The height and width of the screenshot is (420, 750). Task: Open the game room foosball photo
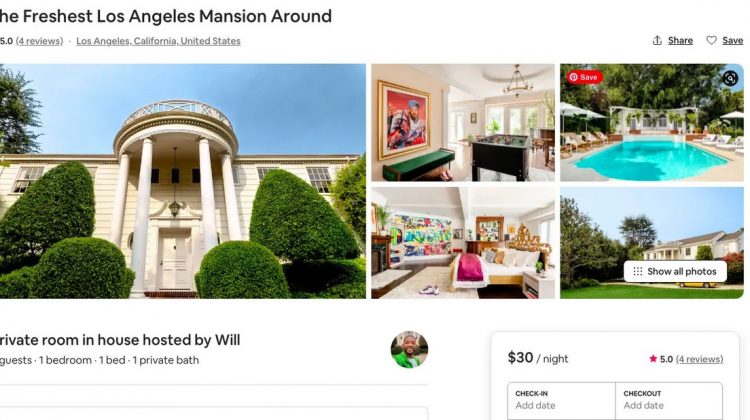pos(463,122)
